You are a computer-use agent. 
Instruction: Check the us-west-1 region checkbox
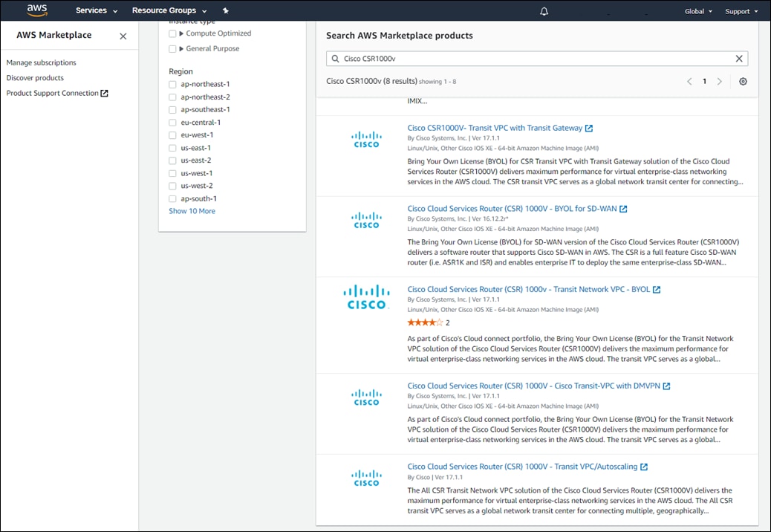pyautogui.click(x=172, y=173)
